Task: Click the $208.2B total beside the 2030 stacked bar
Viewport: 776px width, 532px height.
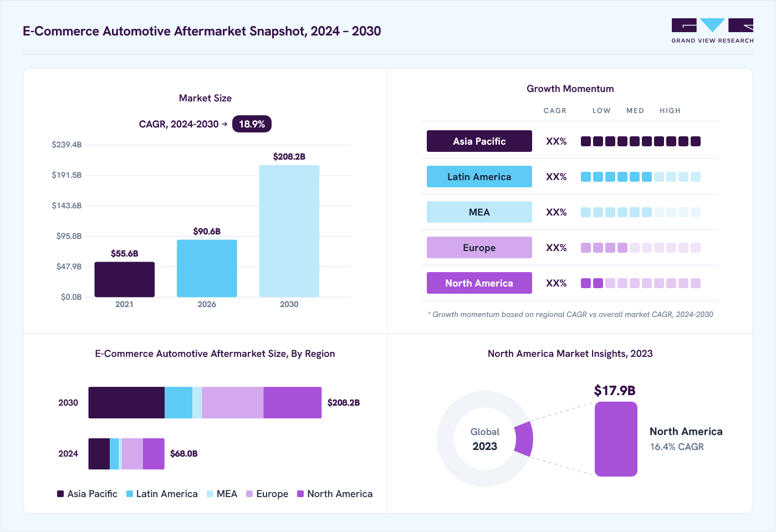Action: [x=344, y=403]
